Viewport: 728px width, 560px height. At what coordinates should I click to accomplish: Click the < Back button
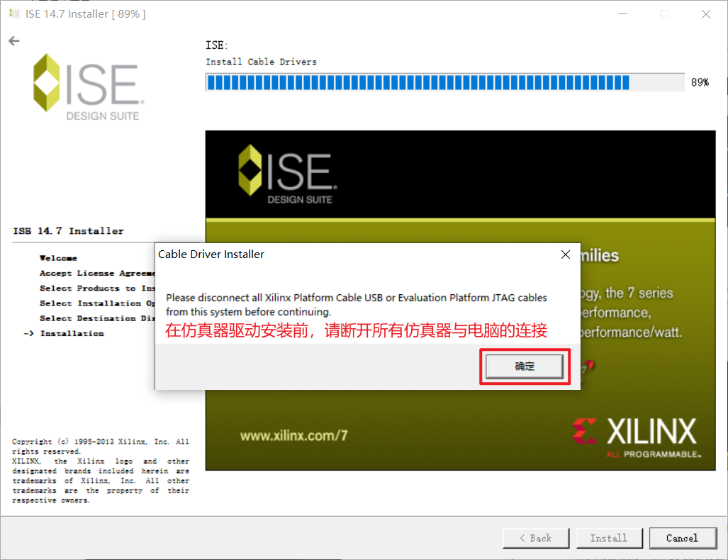click(535, 538)
